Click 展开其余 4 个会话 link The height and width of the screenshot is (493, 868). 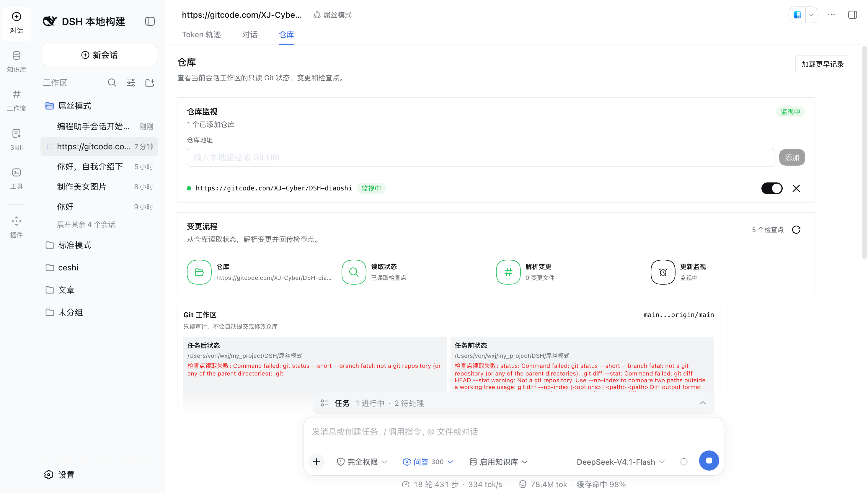point(86,224)
